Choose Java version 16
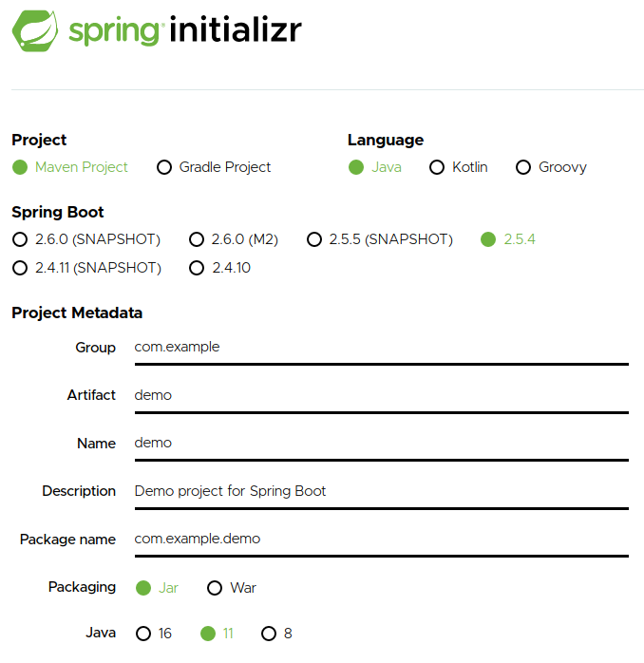644x663 pixels. coord(143,634)
